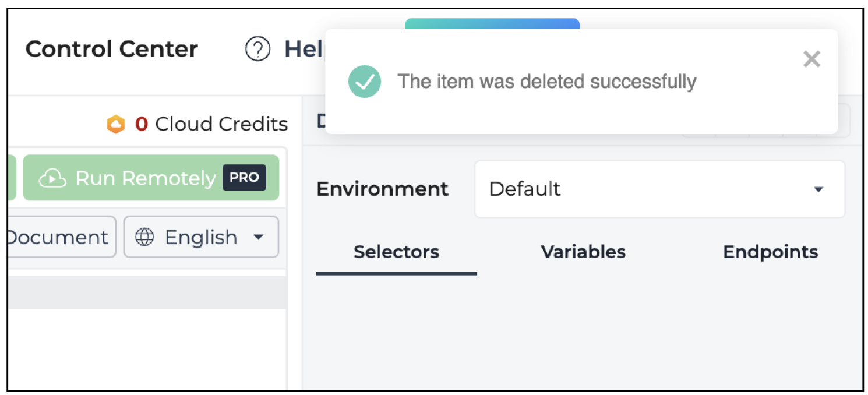Switch to the Endpoints tab
868x395 pixels.
[770, 252]
